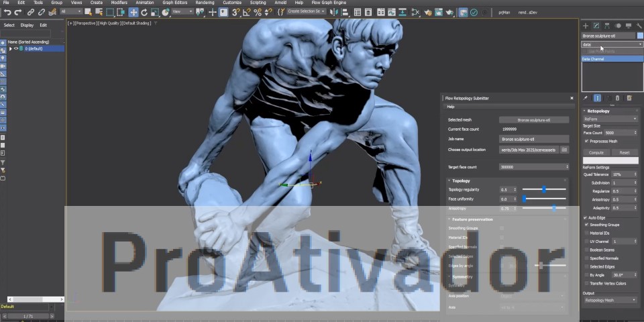The width and height of the screenshot is (644, 322).
Task: Enable the UV Channel checkbox
Action: [587, 241]
